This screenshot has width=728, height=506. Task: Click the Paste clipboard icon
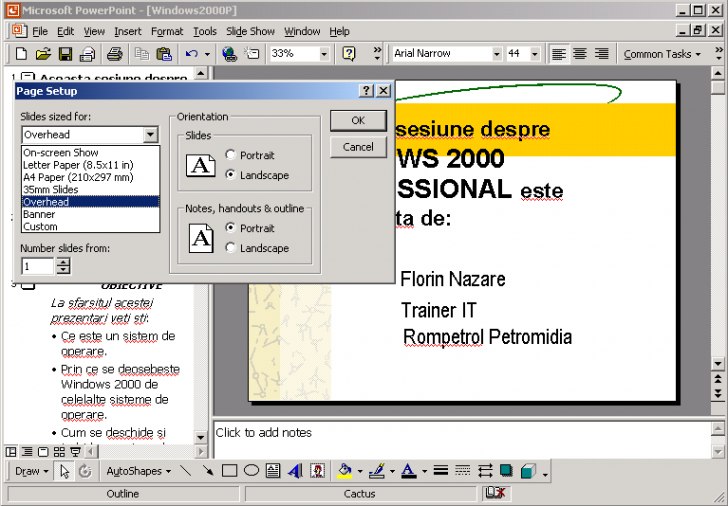(164, 54)
